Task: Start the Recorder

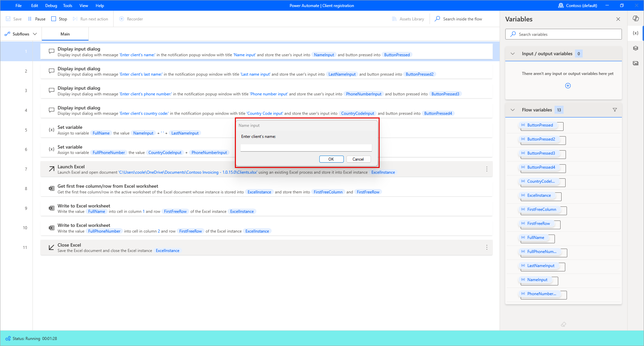Action: 131,19
